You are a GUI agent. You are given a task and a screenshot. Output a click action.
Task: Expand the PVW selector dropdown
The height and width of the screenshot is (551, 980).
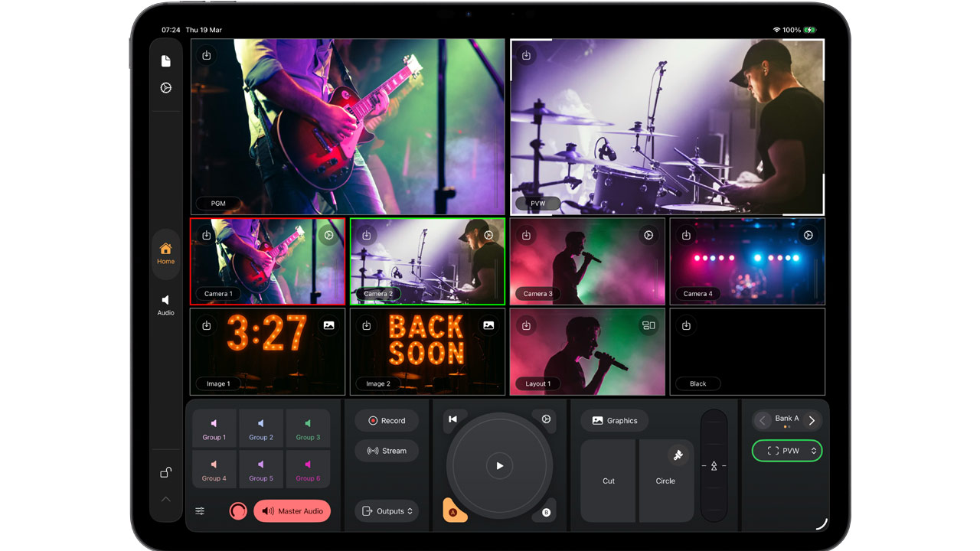click(x=786, y=451)
